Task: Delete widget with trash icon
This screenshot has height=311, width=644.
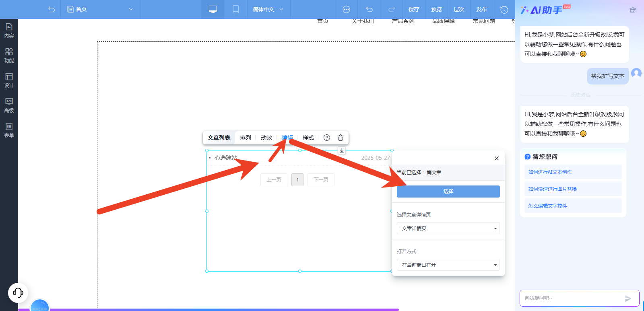Action: pyautogui.click(x=341, y=138)
